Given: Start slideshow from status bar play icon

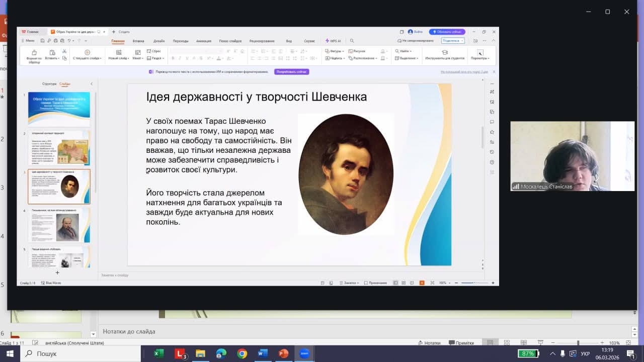Looking at the screenshot, I should pos(422,283).
